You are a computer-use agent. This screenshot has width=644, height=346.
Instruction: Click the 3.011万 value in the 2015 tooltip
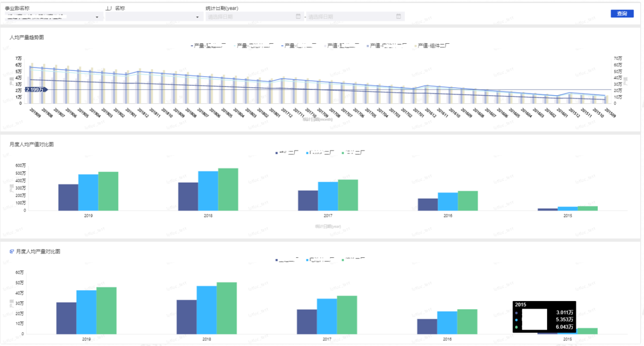coord(565,313)
